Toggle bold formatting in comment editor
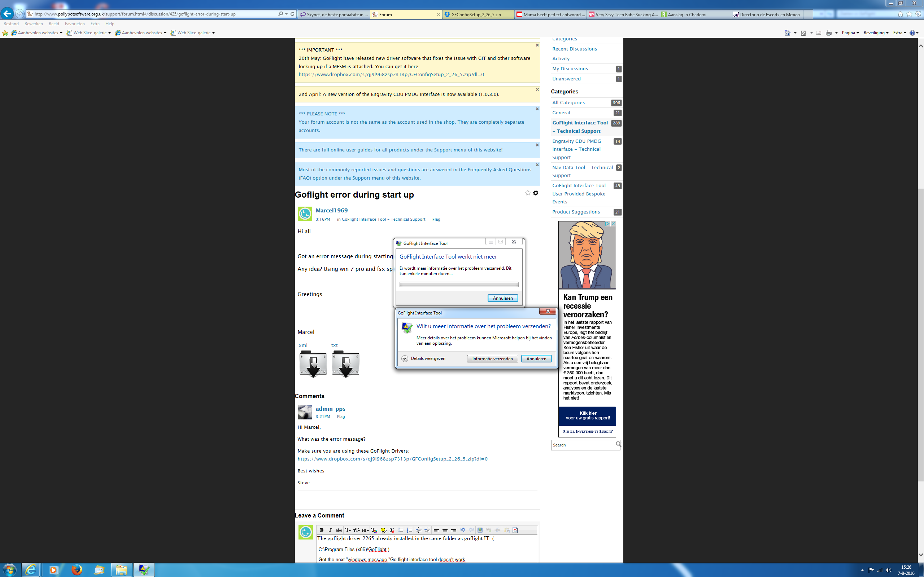 (322, 530)
